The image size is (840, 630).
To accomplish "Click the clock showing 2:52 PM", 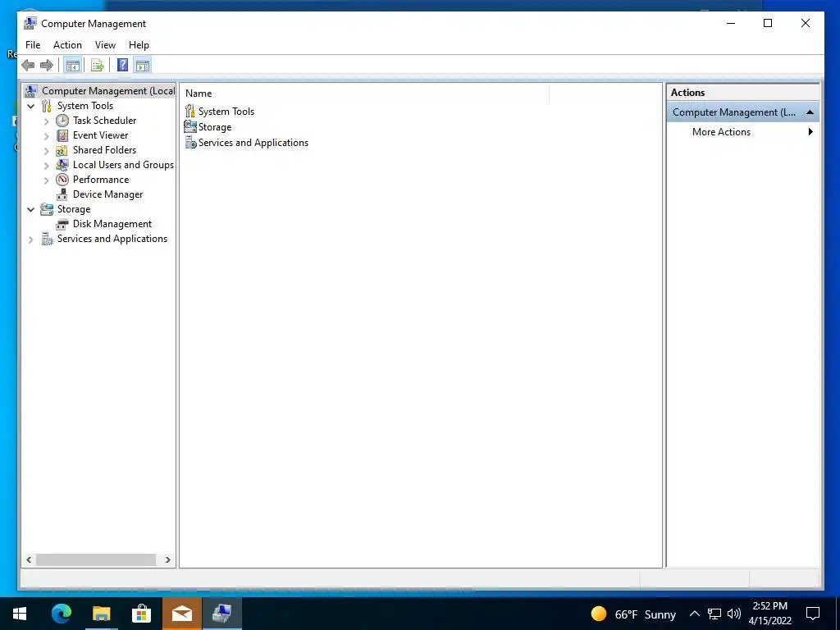I will [769, 606].
